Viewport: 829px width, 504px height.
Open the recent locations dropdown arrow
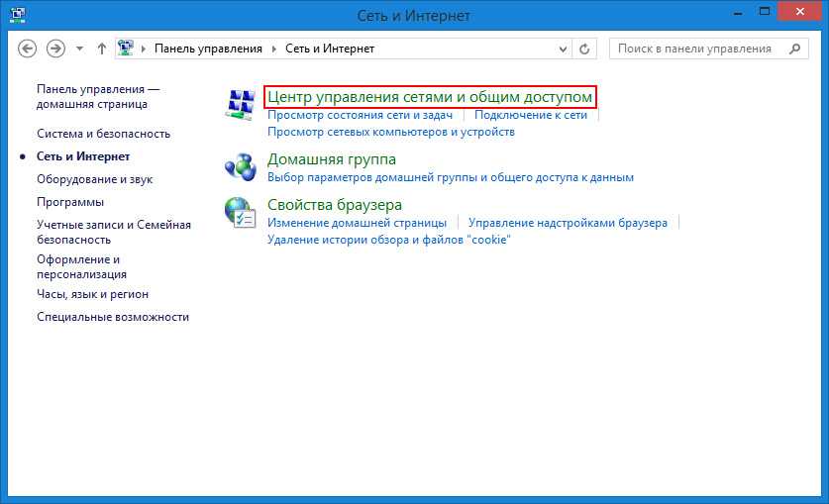(x=79, y=49)
